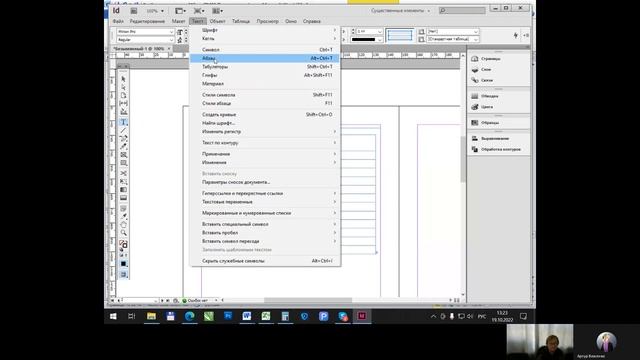Choose Табуляторы (Tabs) menu item
The image size is (640, 360).
coord(265,67)
